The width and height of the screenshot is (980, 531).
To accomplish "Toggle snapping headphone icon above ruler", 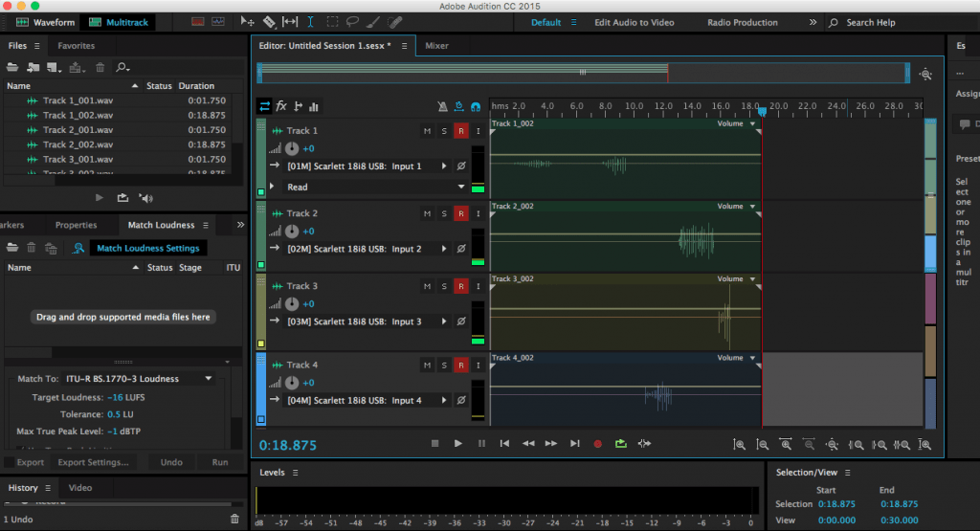I will (x=476, y=107).
